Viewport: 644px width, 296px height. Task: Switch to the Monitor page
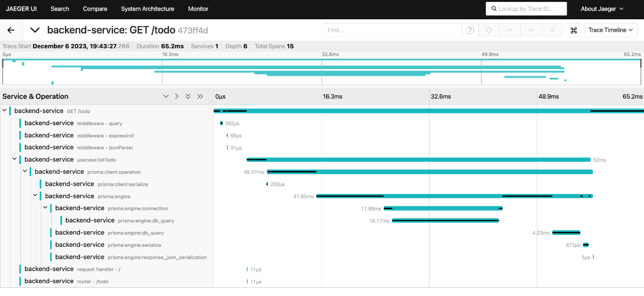[198, 9]
